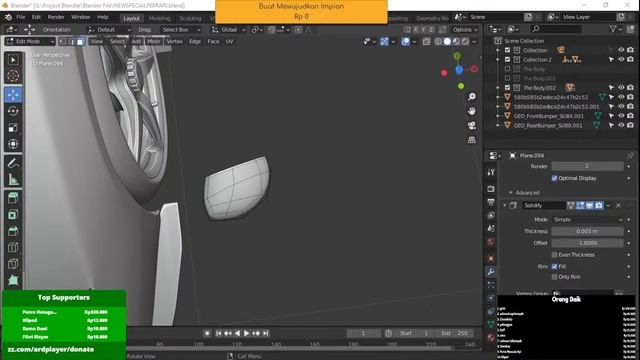Remove the Solidify modifier with X
This screenshot has width=640, height=360.
click(619, 205)
